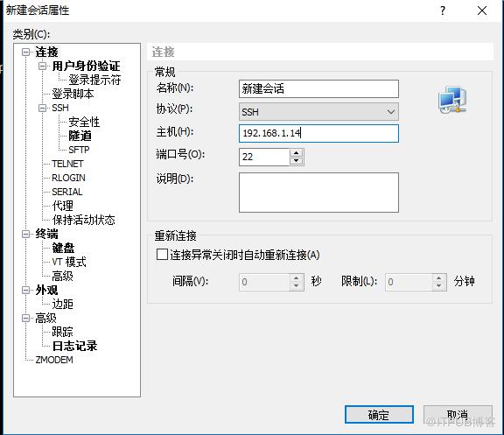The height and width of the screenshot is (435, 504).
Task: Decrease the 间隔 seconds spinner
Action: (x=297, y=286)
